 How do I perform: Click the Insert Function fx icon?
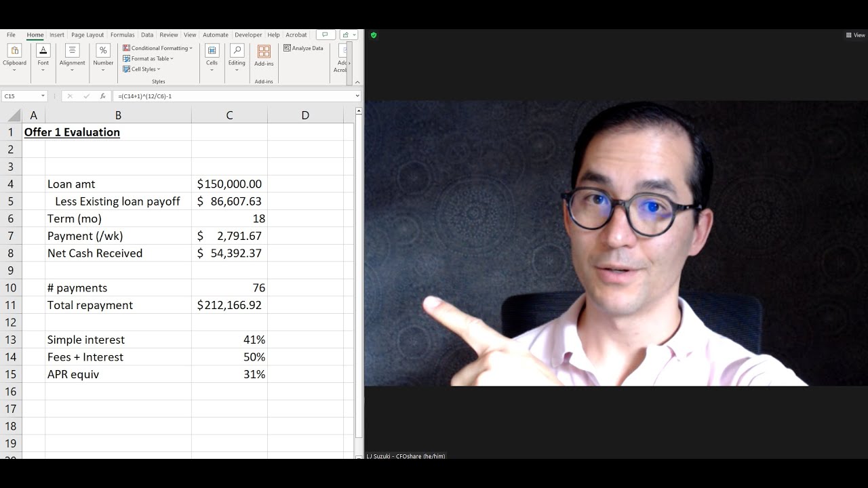(x=102, y=96)
